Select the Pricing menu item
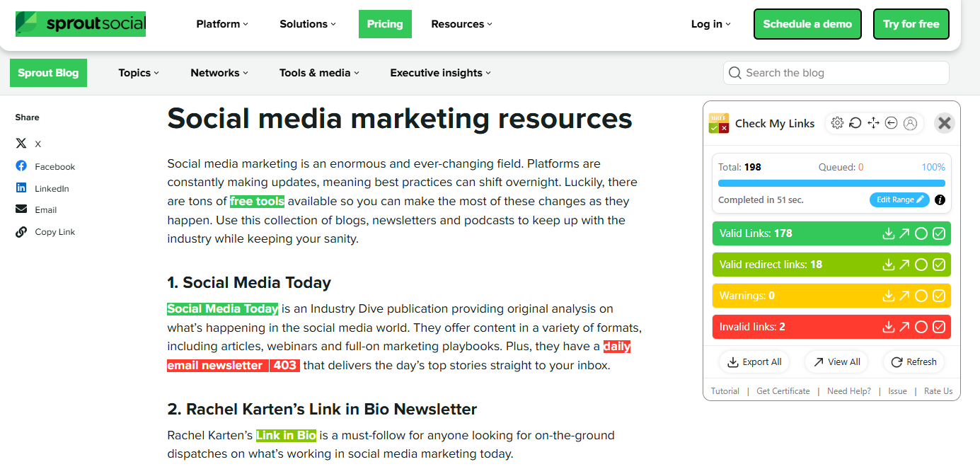 tap(385, 23)
